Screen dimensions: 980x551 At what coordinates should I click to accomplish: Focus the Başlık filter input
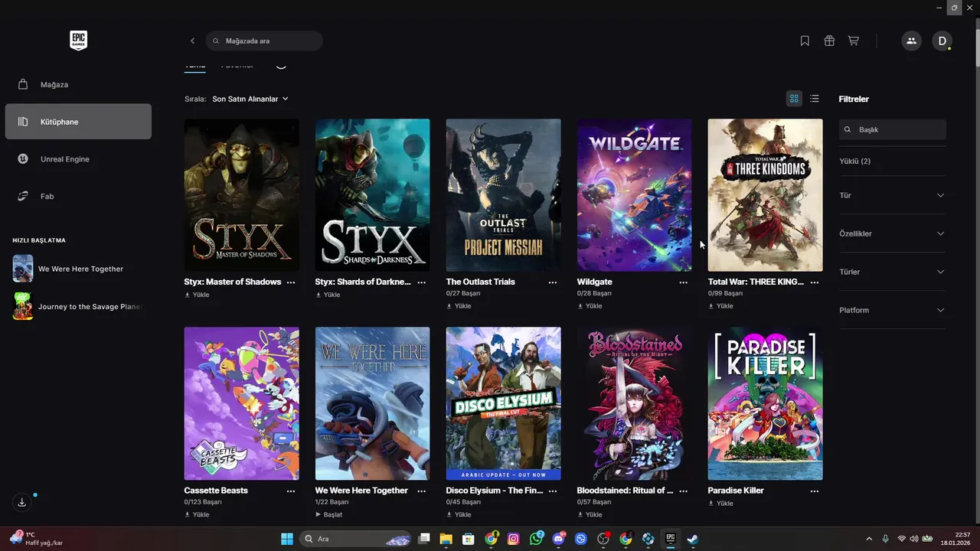(x=893, y=129)
